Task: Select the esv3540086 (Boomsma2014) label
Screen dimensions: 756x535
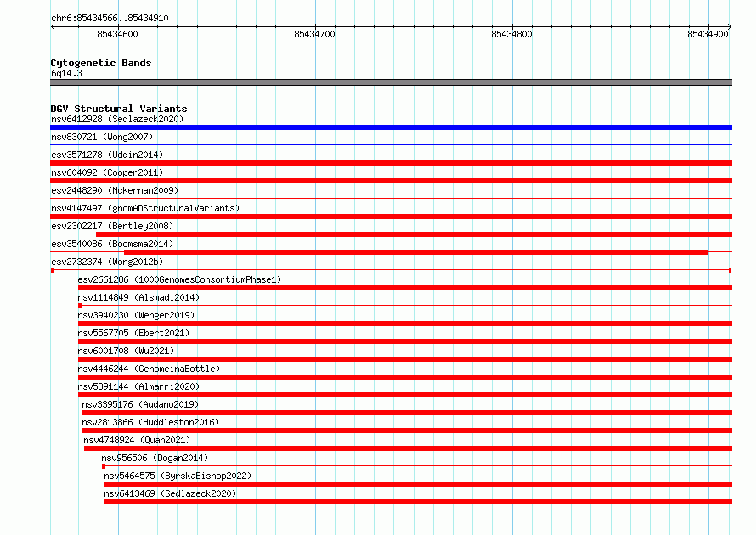Action: click(112, 244)
